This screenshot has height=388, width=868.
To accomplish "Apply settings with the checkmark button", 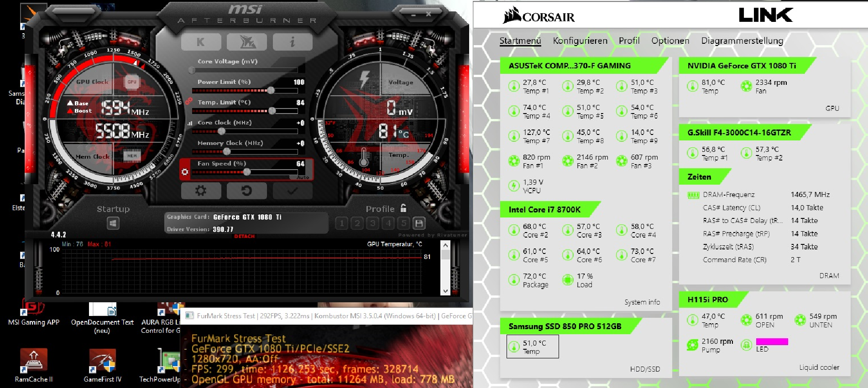I will tap(293, 191).
